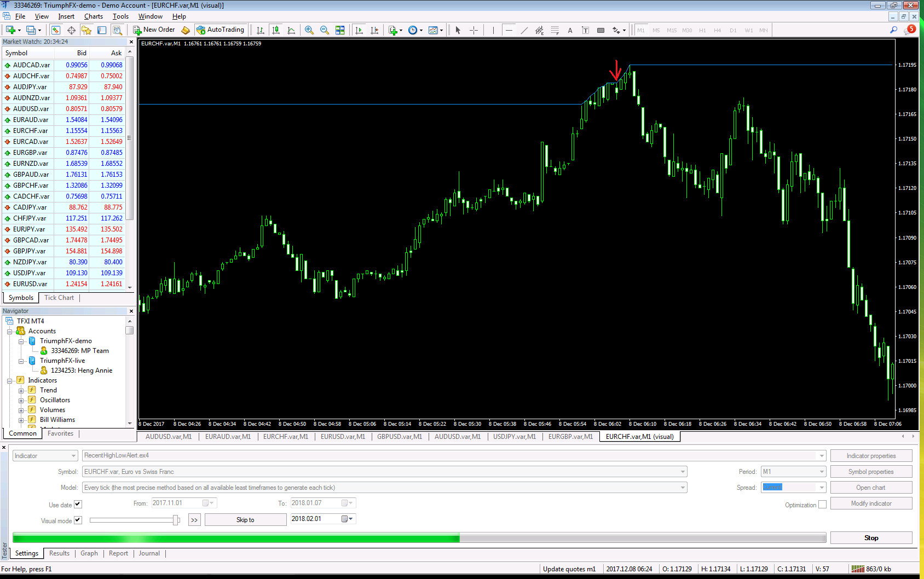
Task: Open the Navigator panel icon
Action: coord(86,30)
